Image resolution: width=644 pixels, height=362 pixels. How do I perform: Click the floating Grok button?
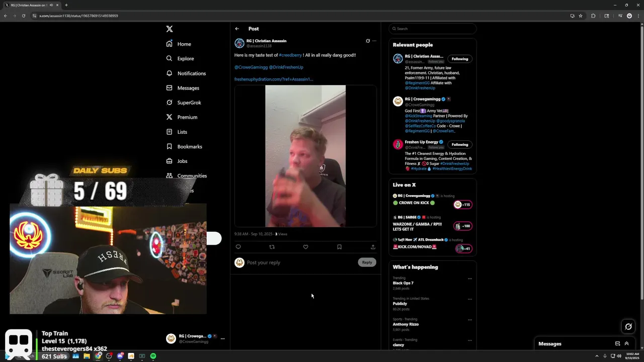(x=628, y=327)
